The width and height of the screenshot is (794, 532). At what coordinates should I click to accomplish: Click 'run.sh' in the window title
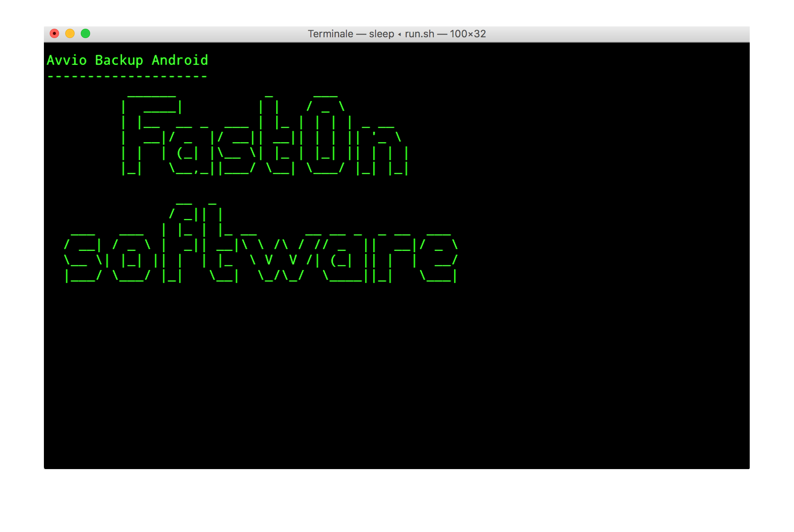click(420, 34)
